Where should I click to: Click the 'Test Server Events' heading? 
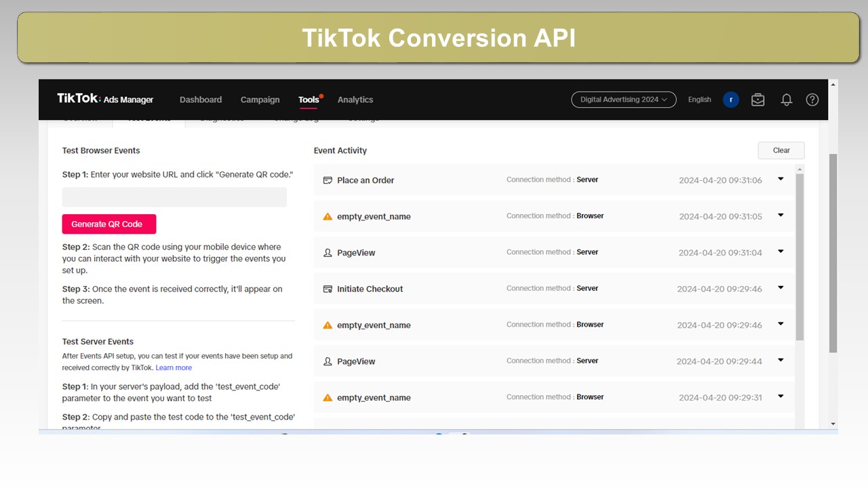coord(98,342)
